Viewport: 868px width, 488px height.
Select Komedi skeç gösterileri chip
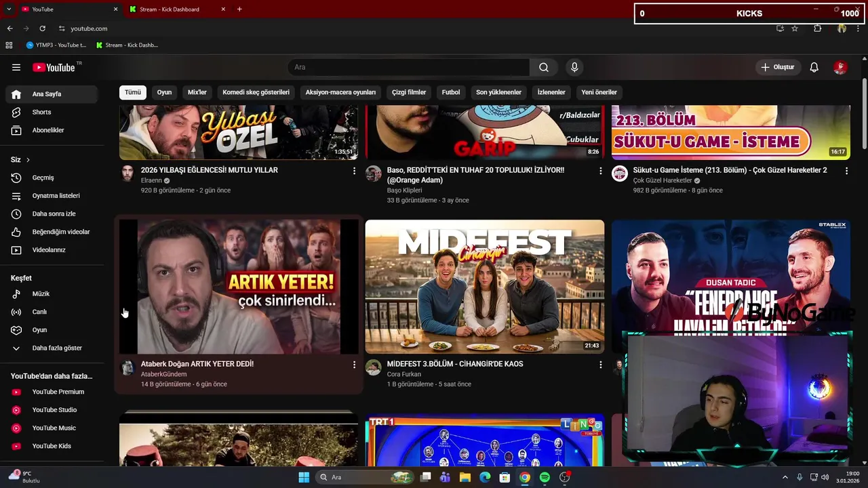[x=256, y=92]
